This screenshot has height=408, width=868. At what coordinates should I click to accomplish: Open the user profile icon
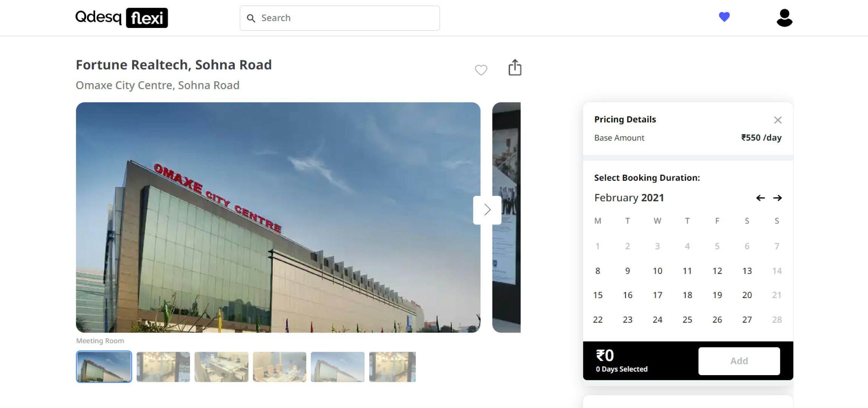tap(784, 18)
